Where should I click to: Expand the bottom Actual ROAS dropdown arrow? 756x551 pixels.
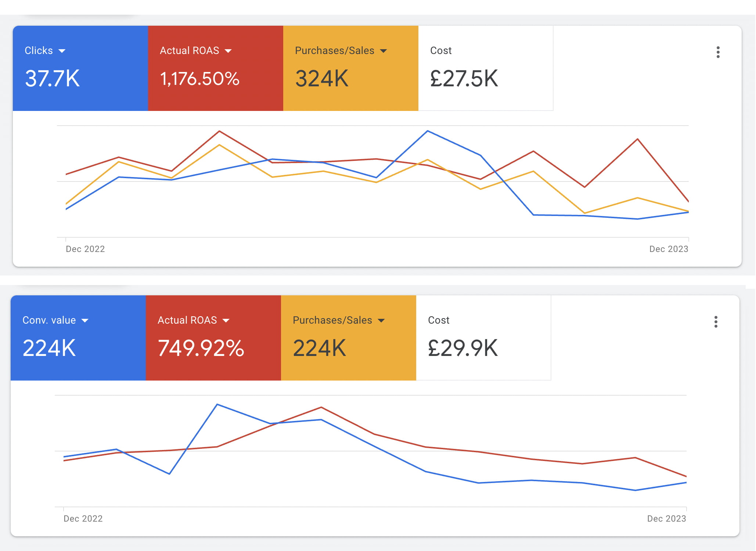point(226,321)
